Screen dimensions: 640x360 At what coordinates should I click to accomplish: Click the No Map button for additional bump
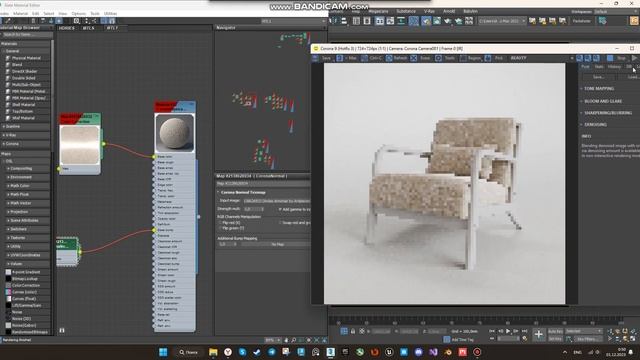tap(278, 244)
